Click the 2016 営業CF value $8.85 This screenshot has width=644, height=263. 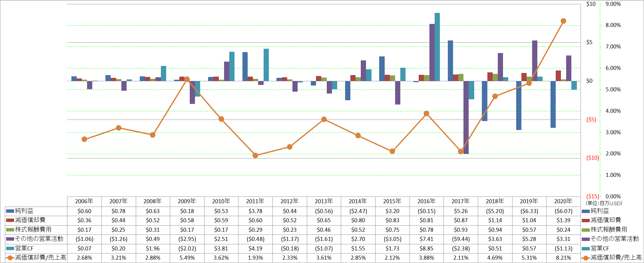point(426,249)
